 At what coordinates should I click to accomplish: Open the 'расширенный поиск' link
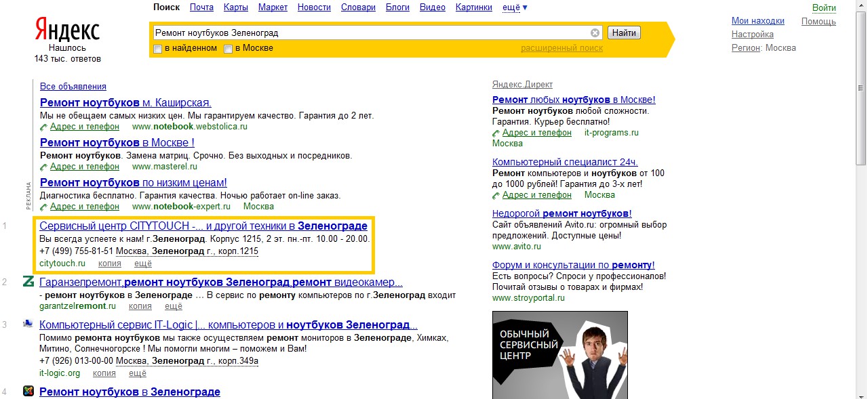[x=561, y=48]
